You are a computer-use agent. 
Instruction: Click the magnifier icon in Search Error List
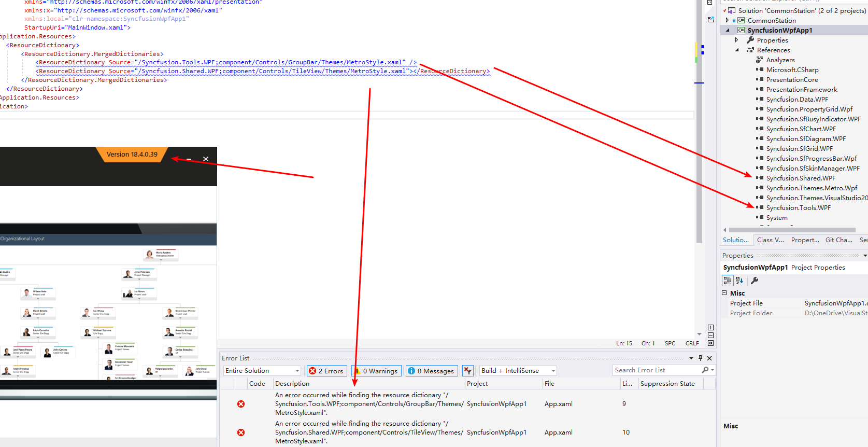pos(705,370)
